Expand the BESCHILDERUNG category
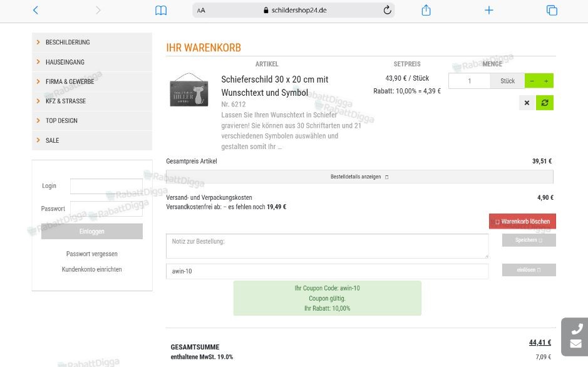588x367 pixels. tap(92, 43)
